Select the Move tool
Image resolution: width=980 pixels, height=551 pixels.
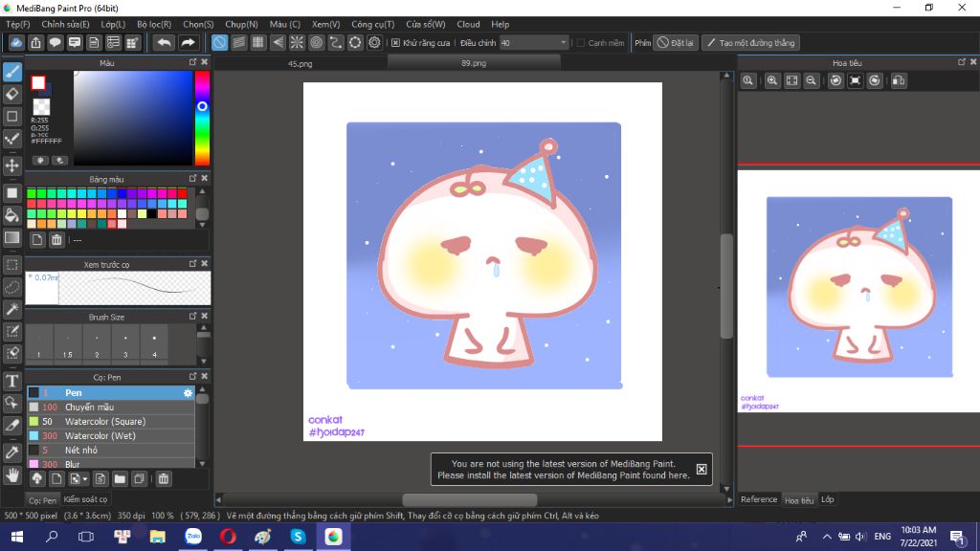click(x=11, y=165)
